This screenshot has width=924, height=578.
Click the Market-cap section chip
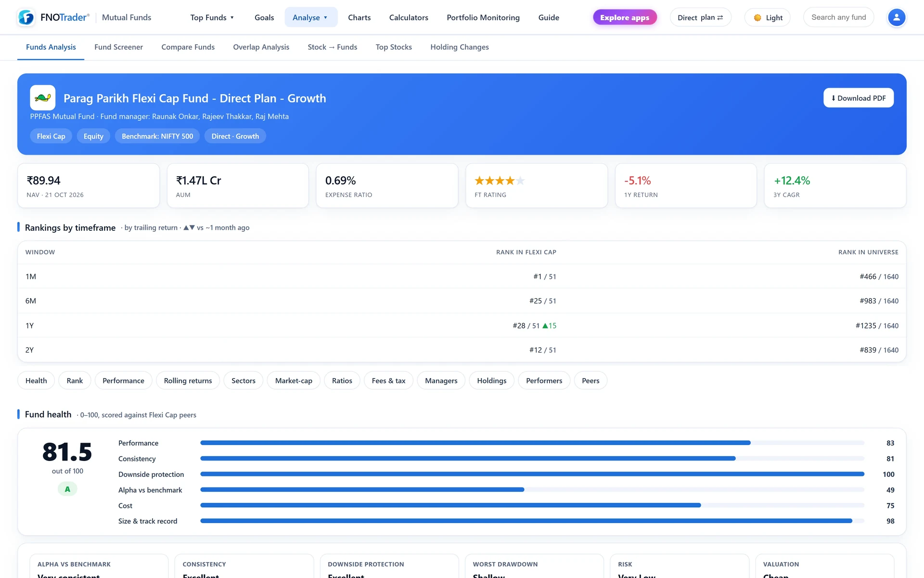point(294,381)
